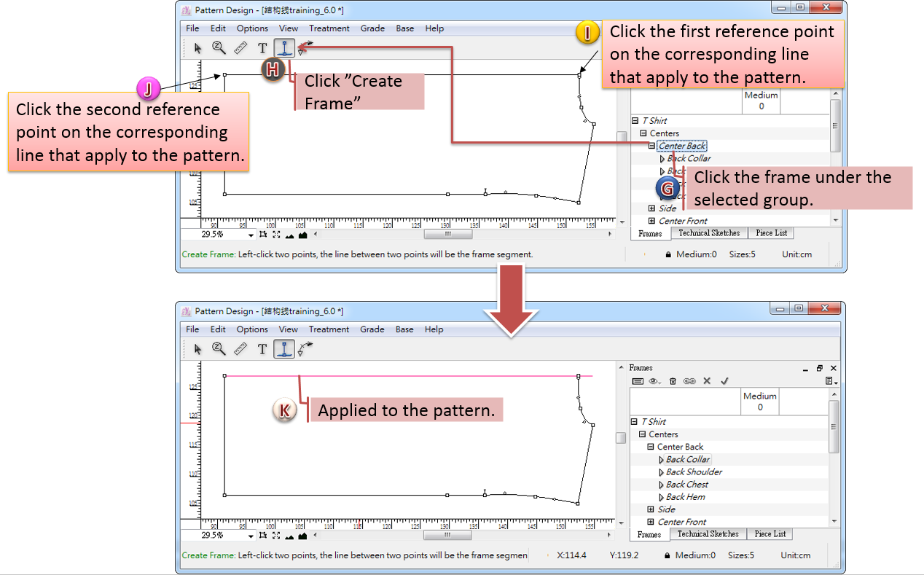Select the Back Hem frame item
The width and height of the screenshot is (924, 575).
click(685, 497)
